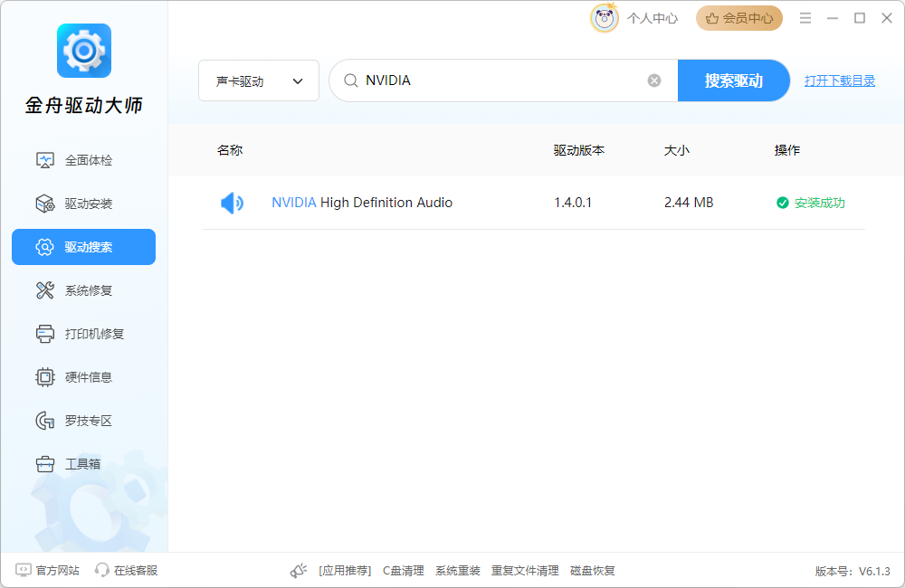
Task: Click the 名称 column header
Action: pos(230,150)
